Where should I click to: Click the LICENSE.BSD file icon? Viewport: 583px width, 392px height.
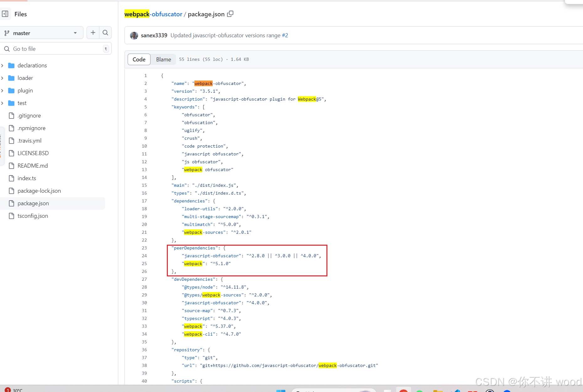click(12, 153)
